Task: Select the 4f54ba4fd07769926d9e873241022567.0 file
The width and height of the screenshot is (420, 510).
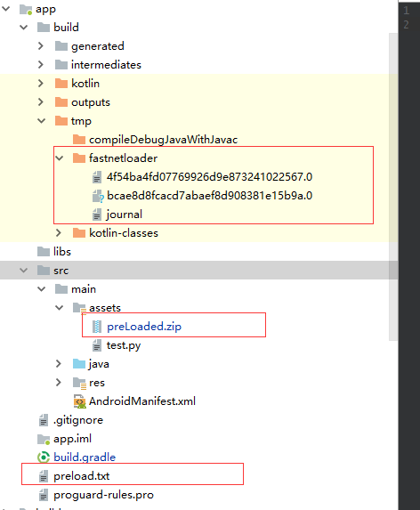Action: click(x=209, y=177)
